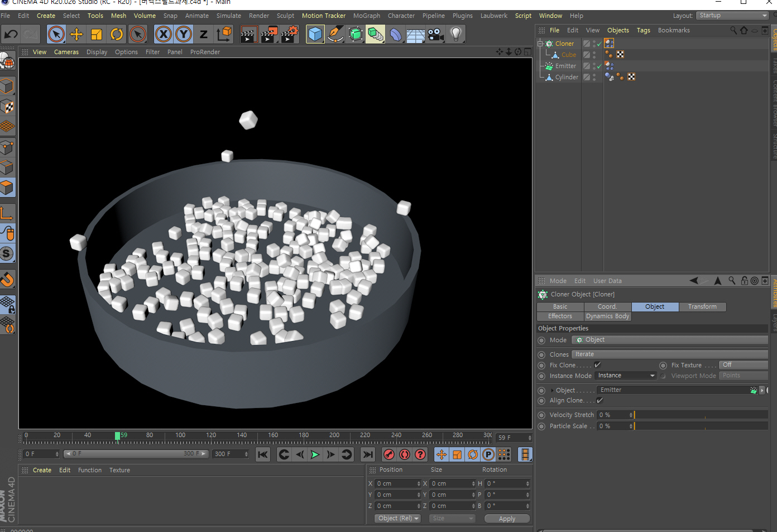
Task: Go to end of animation
Action: coord(368,454)
